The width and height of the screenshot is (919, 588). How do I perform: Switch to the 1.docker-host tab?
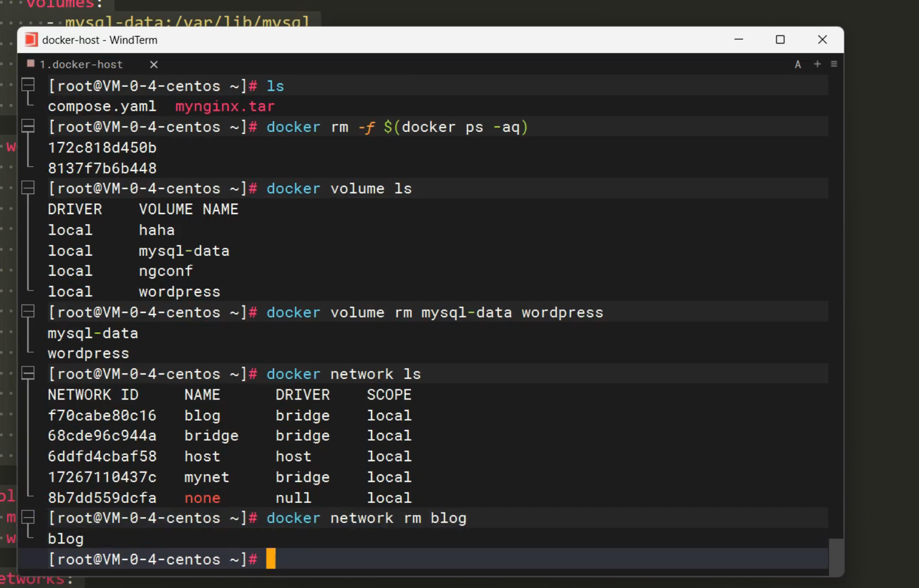tap(81, 65)
